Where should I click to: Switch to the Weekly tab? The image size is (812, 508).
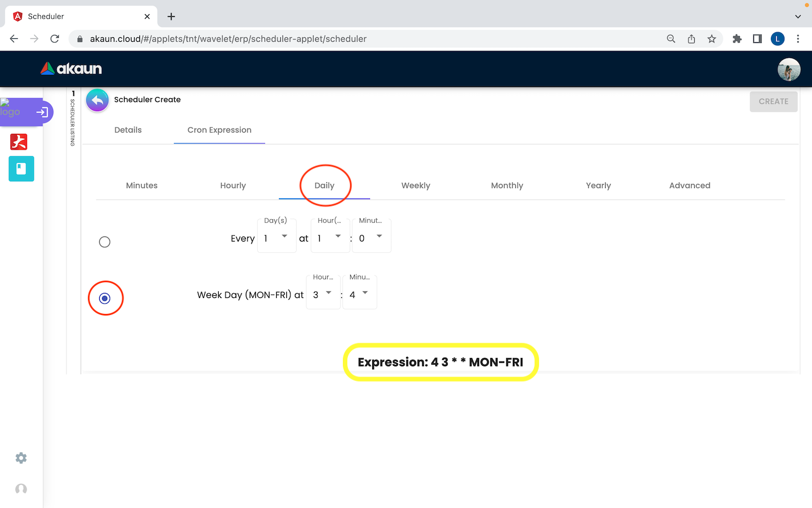[x=416, y=186]
